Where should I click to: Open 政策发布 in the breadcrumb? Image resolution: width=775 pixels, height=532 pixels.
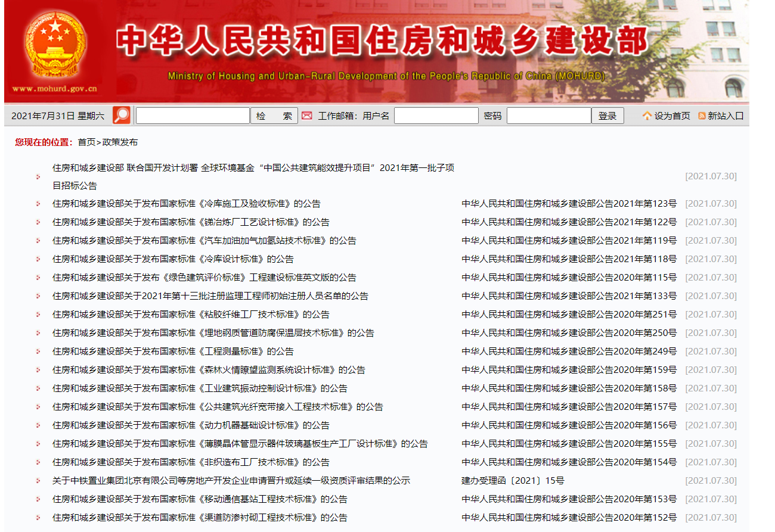(x=120, y=142)
